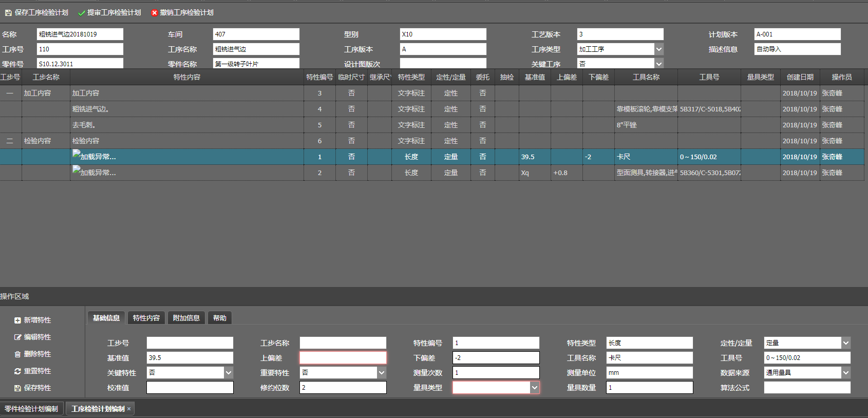Image resolution: width=868 pixels, height=418 pixels.
Task: Open the 定性/定量 dropdown in form
Action: pos(845,343)
